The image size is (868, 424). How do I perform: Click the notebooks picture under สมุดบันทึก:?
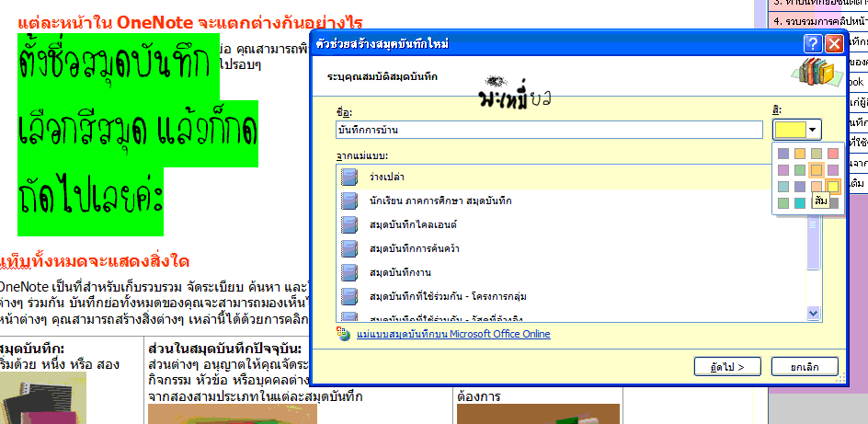(43, 398)
